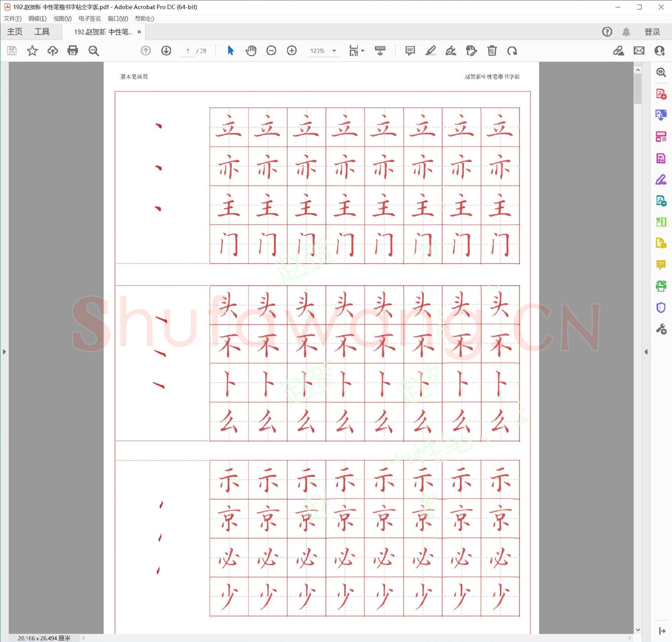Select the highlight text tool

[430, 51]
